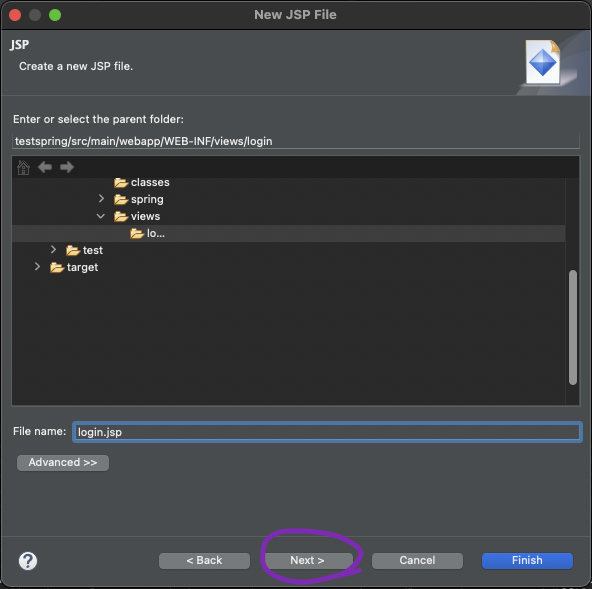
Task: Click the green zoom window button
Action: pyautogui.click(x=55, y=15)
